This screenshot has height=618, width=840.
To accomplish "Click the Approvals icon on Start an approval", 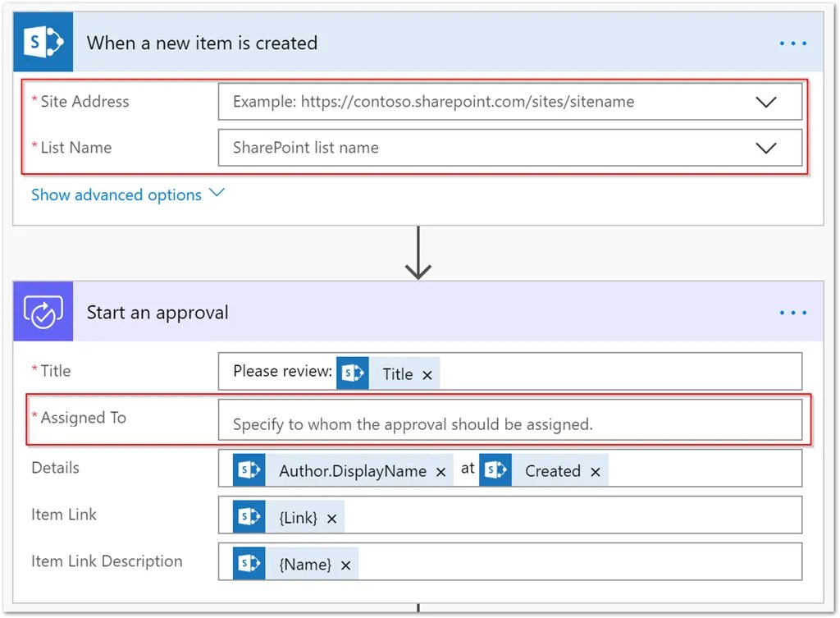I will click(x=43, y=311).
